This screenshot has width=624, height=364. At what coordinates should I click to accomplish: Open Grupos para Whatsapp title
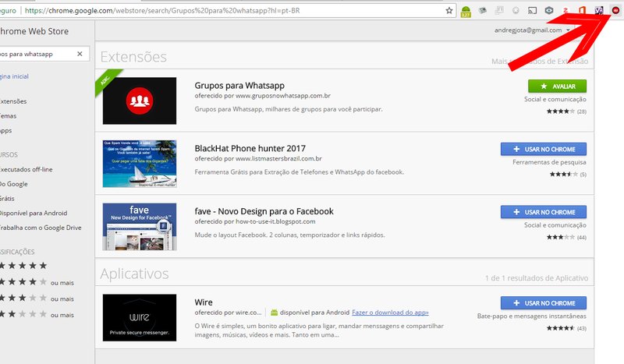pos(239,86)
